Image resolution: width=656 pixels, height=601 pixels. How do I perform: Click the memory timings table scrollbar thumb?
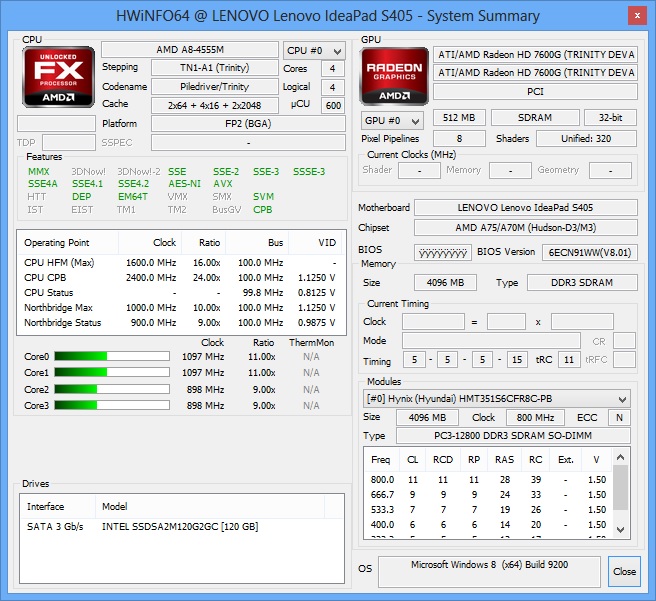(x=620, y=487)
